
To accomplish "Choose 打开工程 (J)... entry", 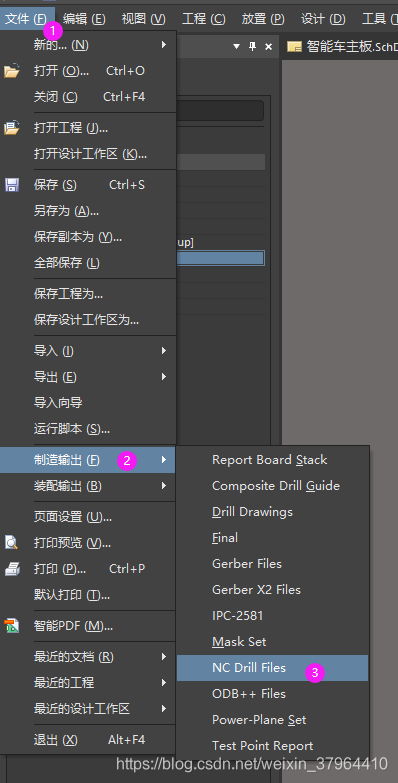I will [88, 128].
